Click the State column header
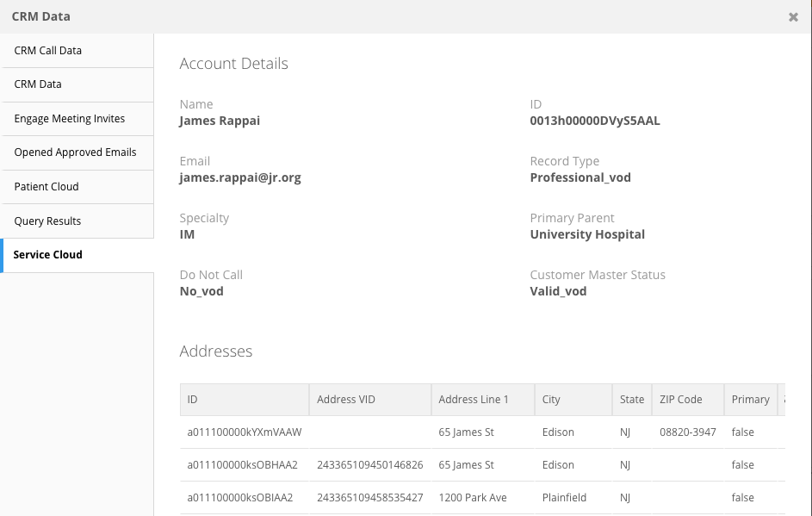Screen dimensions: 812x516 632,400
